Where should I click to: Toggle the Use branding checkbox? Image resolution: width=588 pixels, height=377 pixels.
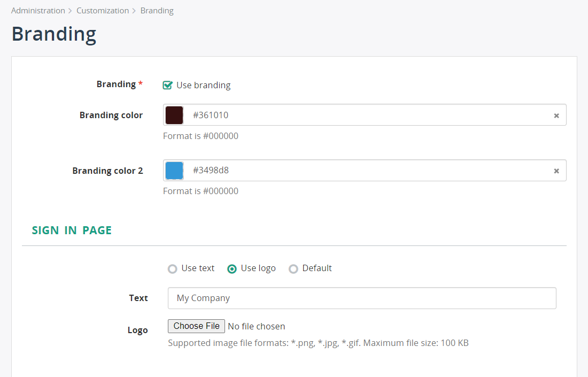pos(167,85)
